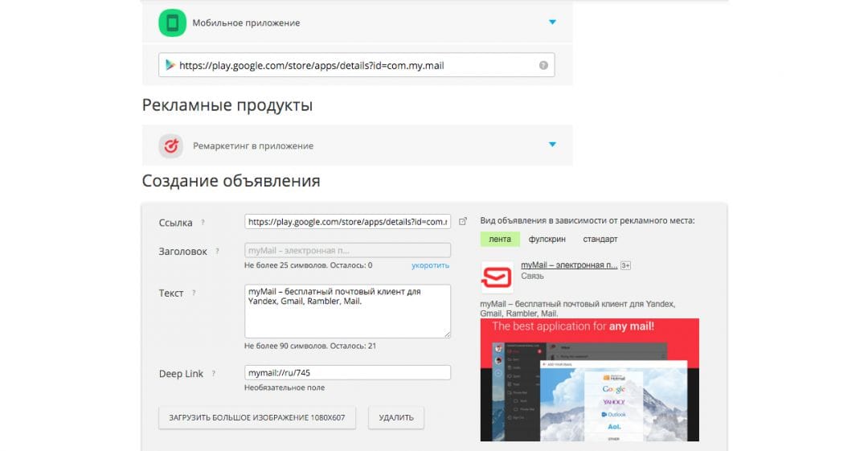Screen dimensions: 868x451
Task: Click the Google Play icon in URL field
Action: pos(170,65)
